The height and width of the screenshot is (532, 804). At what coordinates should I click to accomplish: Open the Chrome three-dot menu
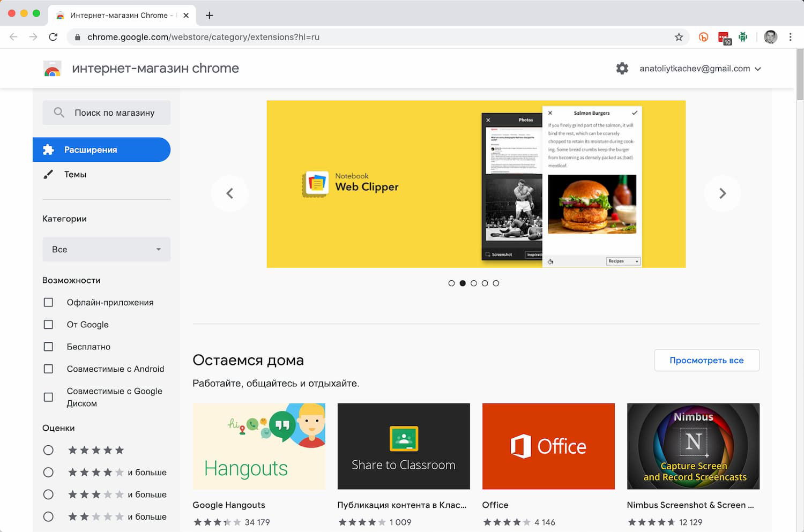click(790, 37)
